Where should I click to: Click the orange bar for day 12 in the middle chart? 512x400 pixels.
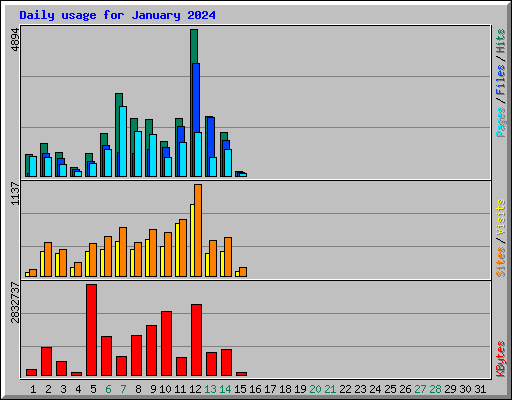pyautogui.click(x=198, y=230)
